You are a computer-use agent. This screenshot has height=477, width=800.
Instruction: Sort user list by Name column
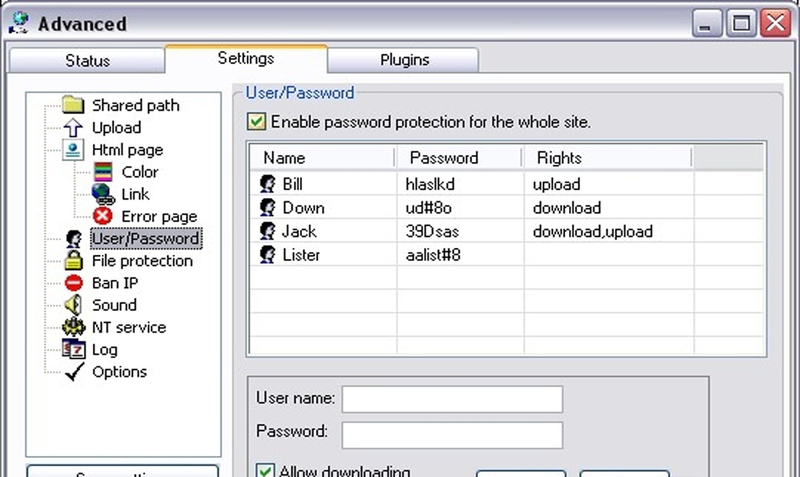[x=320, y=158]
